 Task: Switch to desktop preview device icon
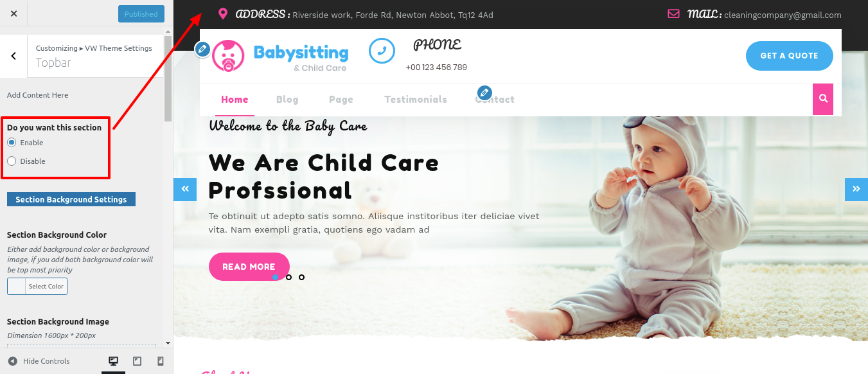tap(114, 361)
